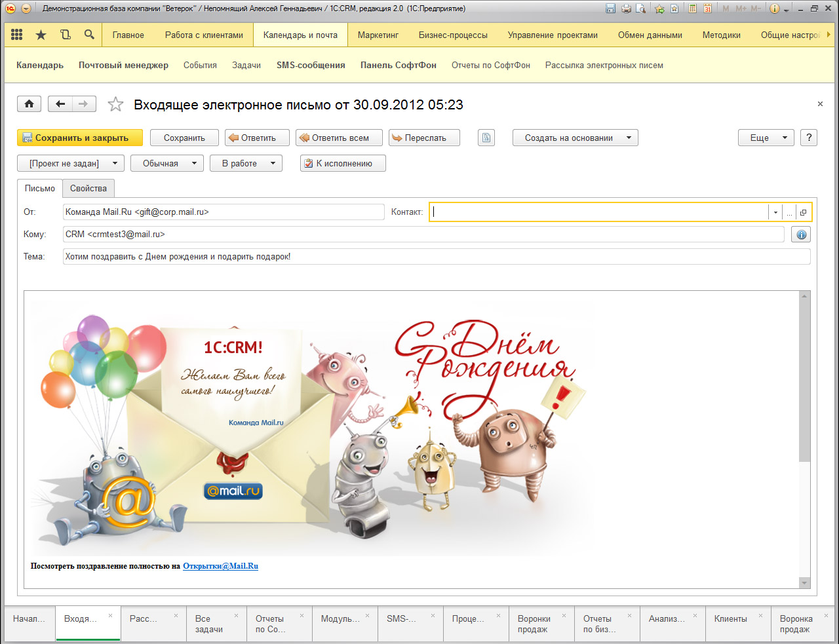Click Переслать to forward the letter
Viewport: 839px width, 644px height.
coord(424,138)
